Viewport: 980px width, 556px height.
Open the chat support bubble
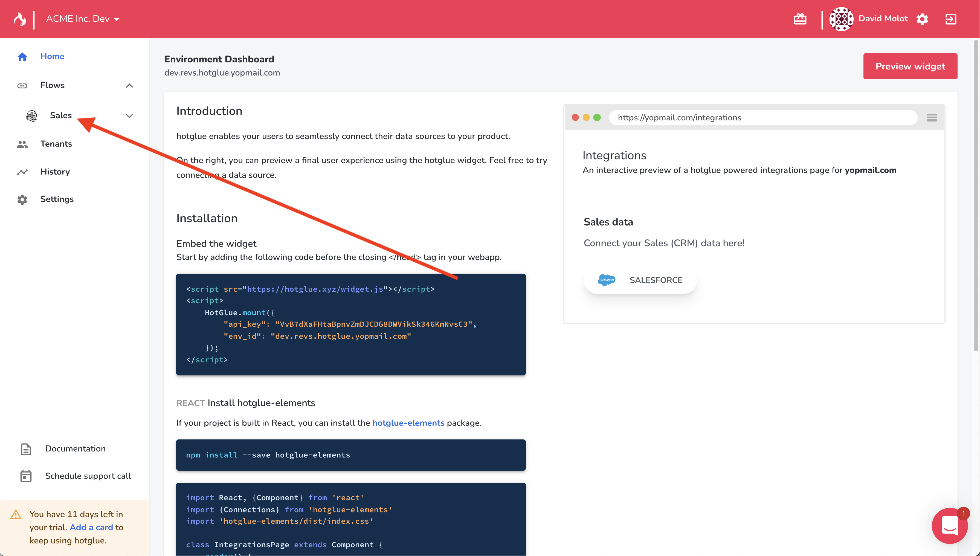pos(949,526)
